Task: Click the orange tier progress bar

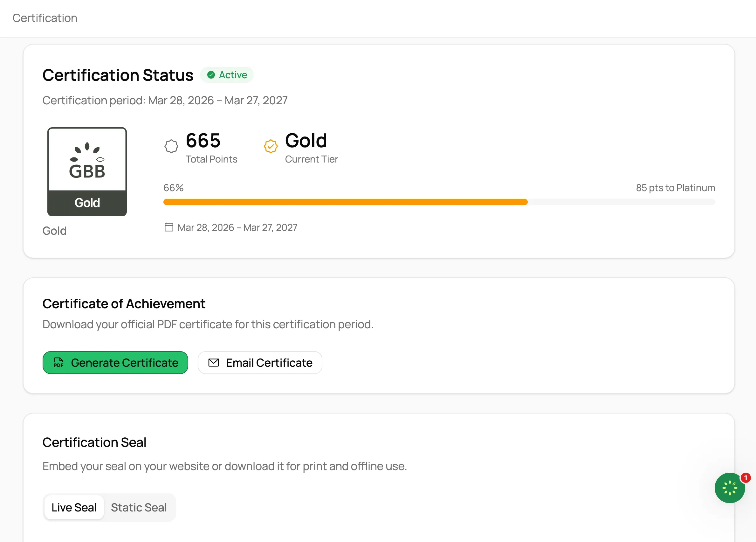Action: 439,202
